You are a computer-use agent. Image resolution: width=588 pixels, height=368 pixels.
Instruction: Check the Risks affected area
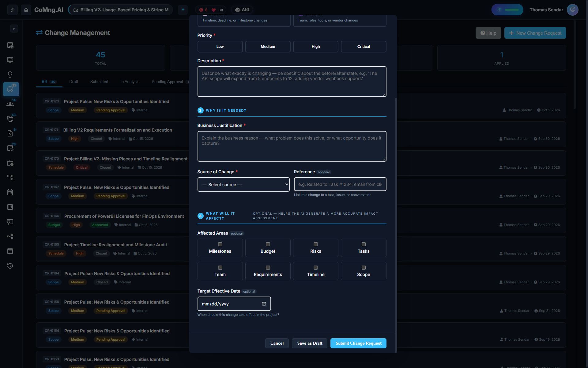316,244
